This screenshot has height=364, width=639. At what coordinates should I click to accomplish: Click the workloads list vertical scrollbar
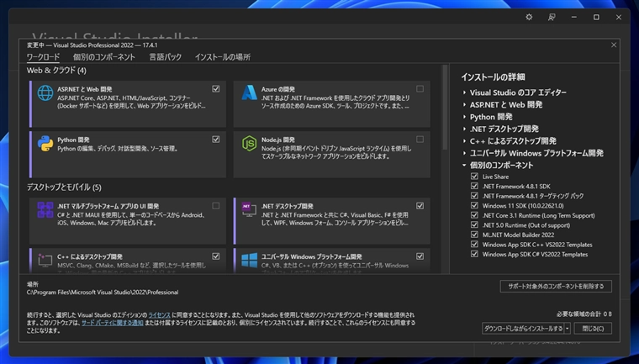445,108
